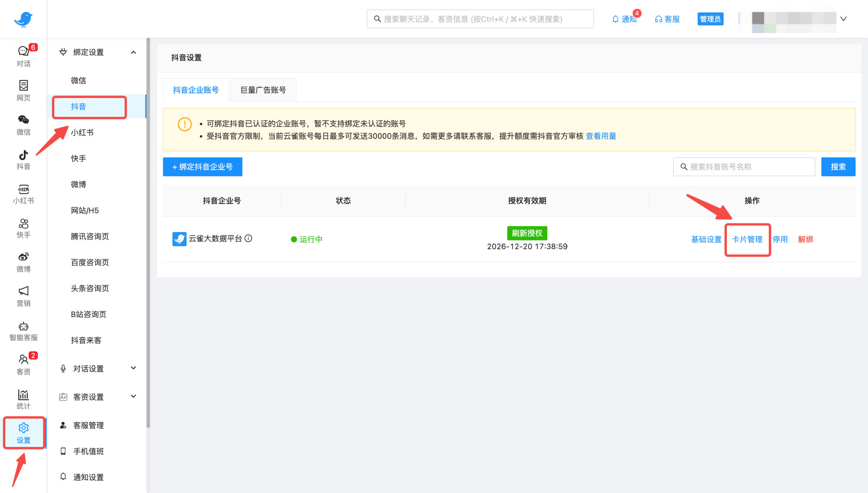The width and height of the screenshot is (868, 493).
Task: Open 卡片管理 for 云雀大数据平台
Action: click(x=747, y=239)
